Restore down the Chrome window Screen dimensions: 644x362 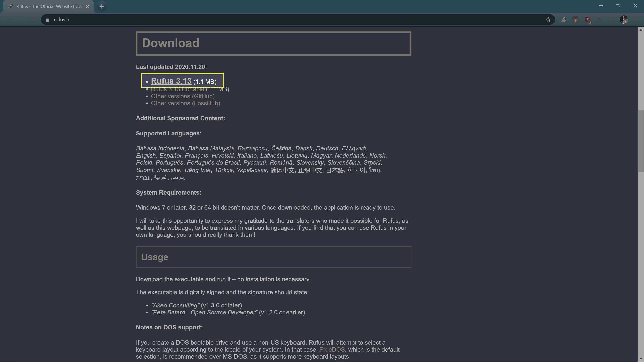618,6
